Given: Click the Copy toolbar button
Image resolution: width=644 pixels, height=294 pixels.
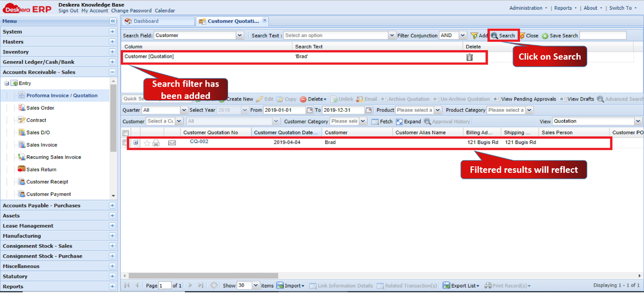Looking at the screenshot, I should (286, 99).
